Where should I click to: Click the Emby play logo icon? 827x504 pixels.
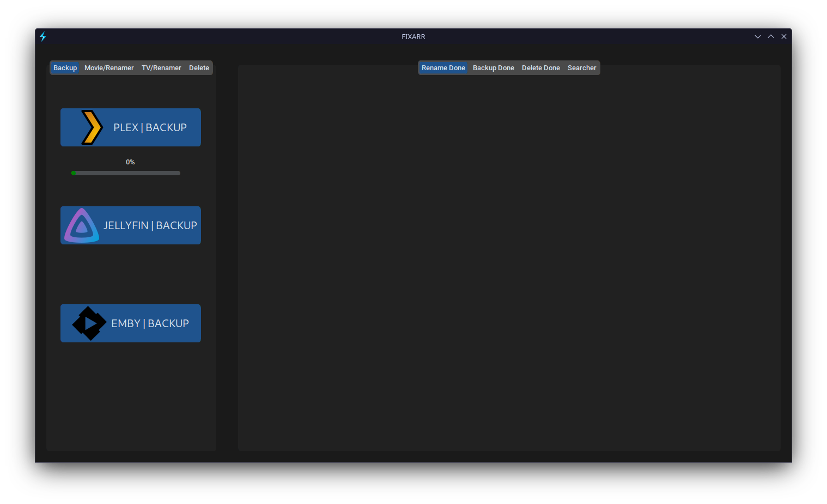point(89,323)
